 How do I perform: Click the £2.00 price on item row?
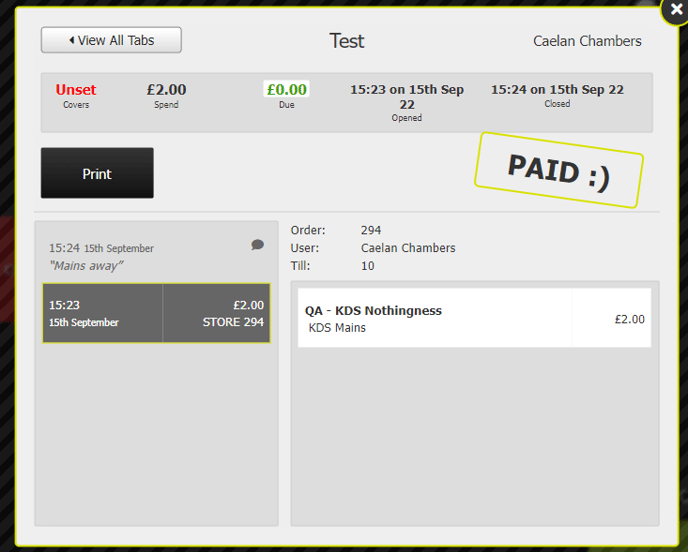pyautogui.click(x=630, y=319)
